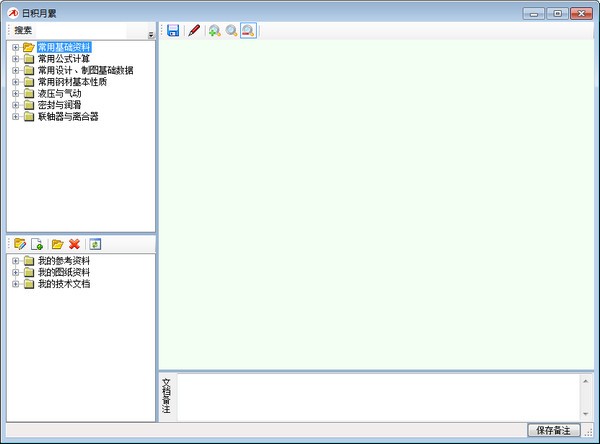600x444 pixels.
Task: Click the folder icon beside 常用基础资料
Action: click(x=29, y=47)
